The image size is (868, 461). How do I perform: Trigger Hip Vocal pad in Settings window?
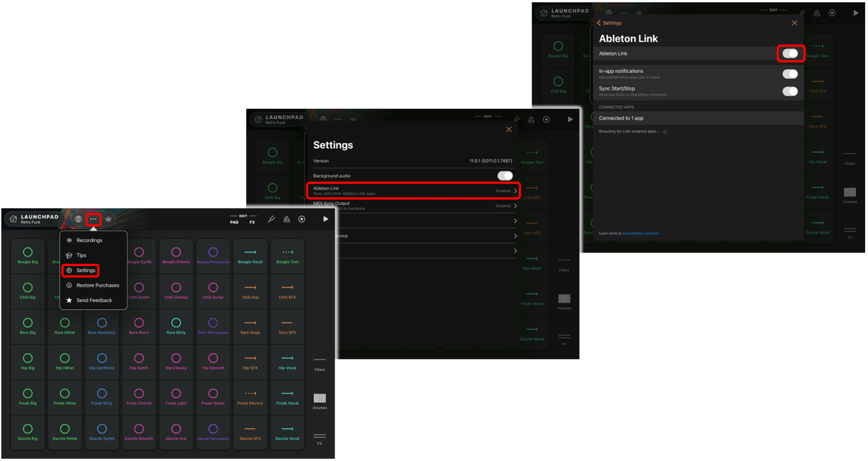[x=532, y=262]
